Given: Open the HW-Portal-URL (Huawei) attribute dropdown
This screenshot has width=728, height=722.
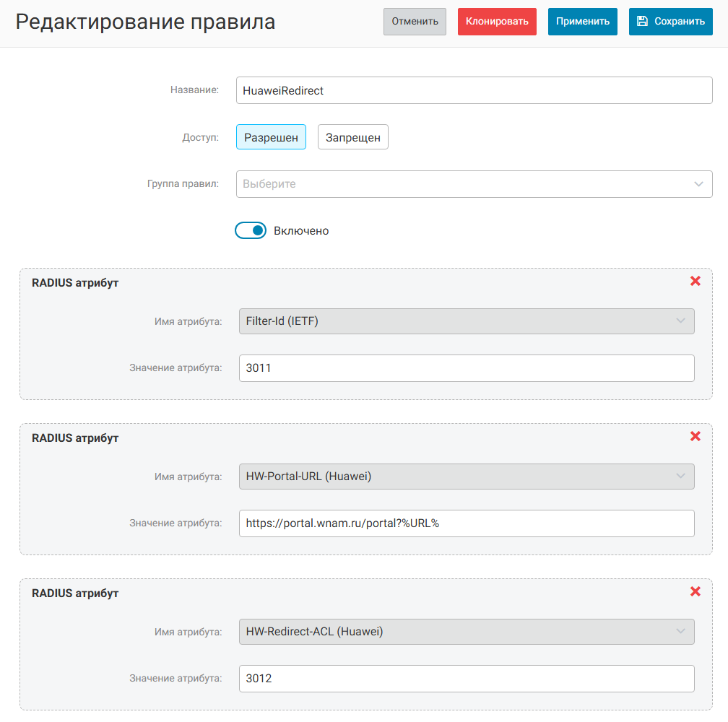Looking at the screenshot, I should tap(466, 477).
